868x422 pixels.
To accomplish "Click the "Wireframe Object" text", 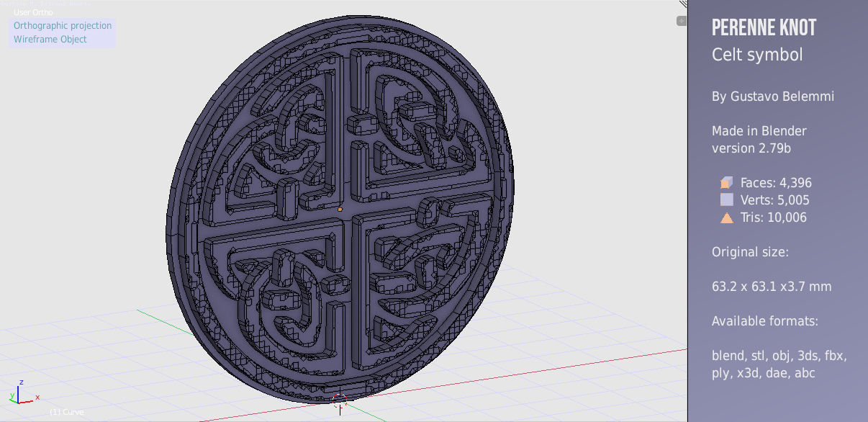I will click(x=50, y=40).
